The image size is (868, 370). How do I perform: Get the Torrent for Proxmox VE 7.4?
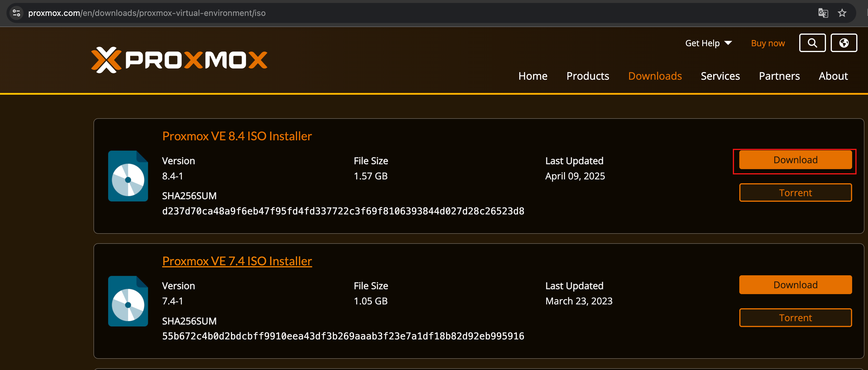(795, 318)
